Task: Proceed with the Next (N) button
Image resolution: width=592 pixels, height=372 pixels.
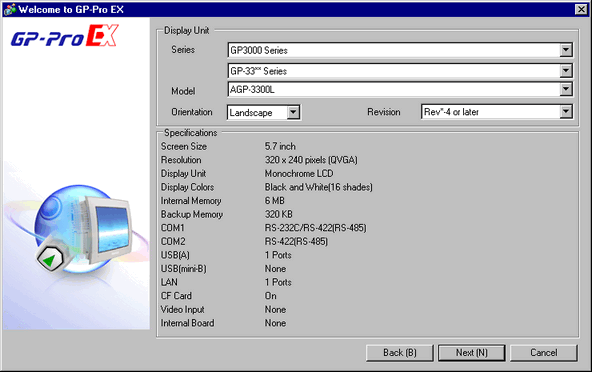Action: (x=472, y=353)
